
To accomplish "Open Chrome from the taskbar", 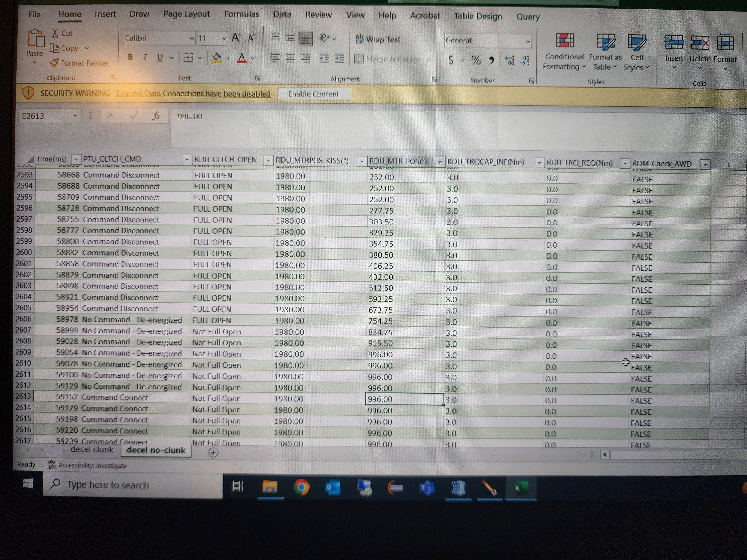I will pyautogui.click(x=301, y=487).
